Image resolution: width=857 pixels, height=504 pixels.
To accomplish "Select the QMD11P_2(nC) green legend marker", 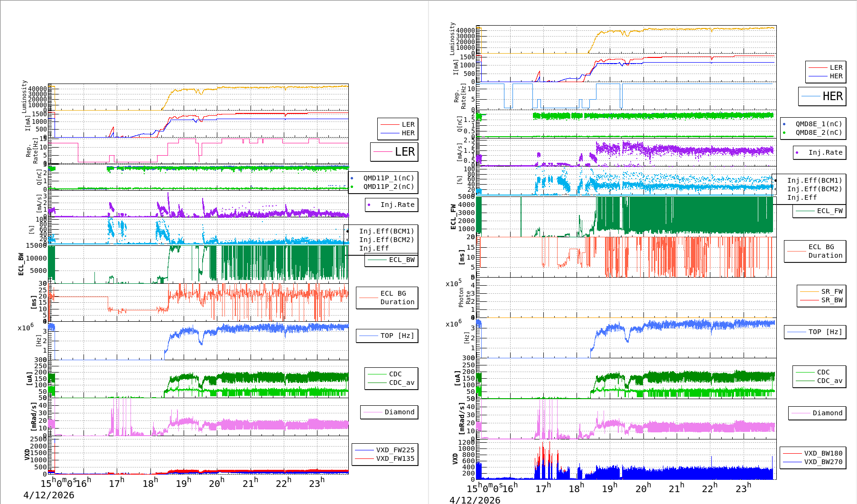I will coord(352,187).
